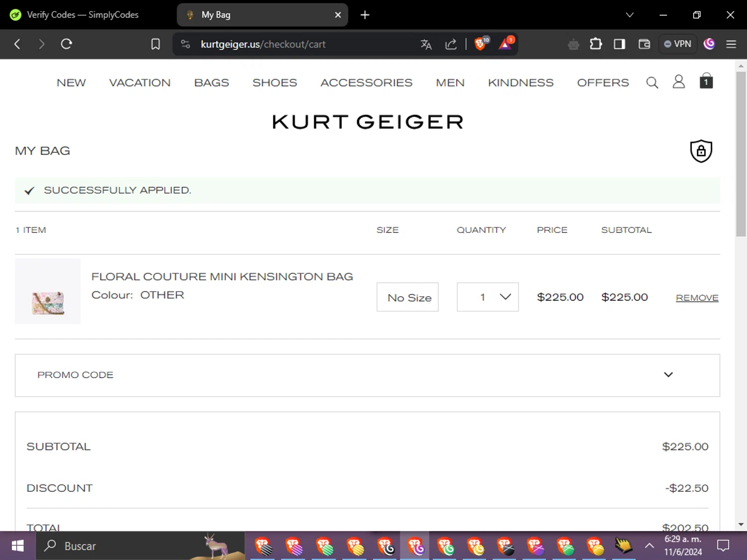Viewport: 747px width, 560px height.
Task: Open the SHOES menu item
Action: pyautogui.click(x=275, y=83)
